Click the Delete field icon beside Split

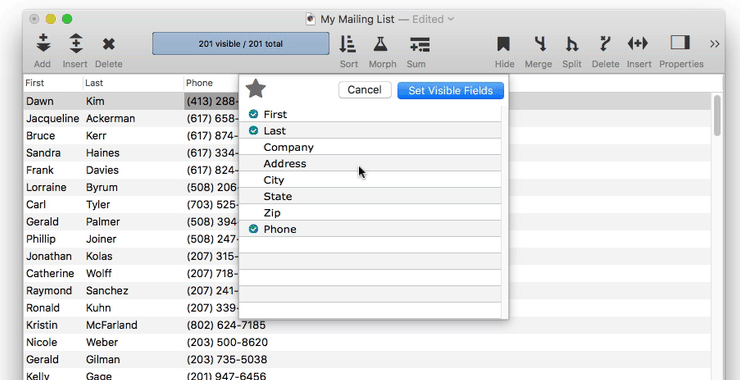coord(605,44)
